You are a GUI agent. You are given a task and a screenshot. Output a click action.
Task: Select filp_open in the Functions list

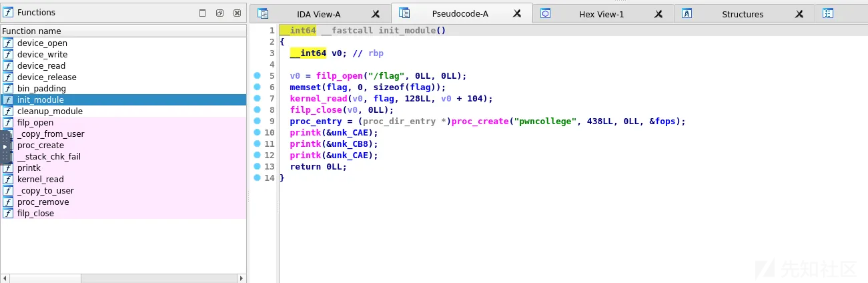(x=123, y=122)
